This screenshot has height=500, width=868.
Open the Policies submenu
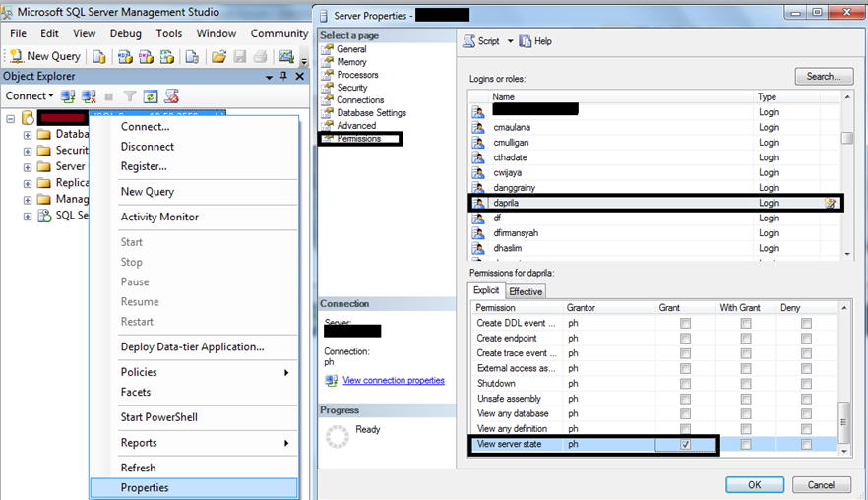click(x=194, y=372)
